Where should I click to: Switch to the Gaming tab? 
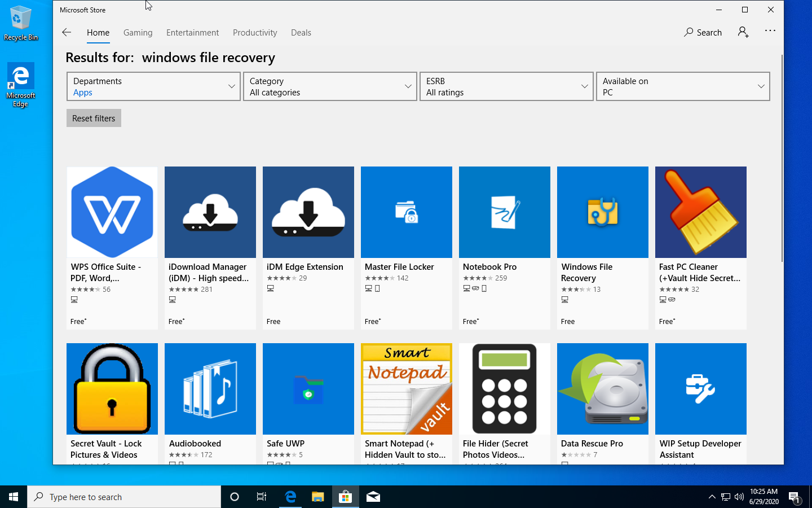(x=138, y=32)
